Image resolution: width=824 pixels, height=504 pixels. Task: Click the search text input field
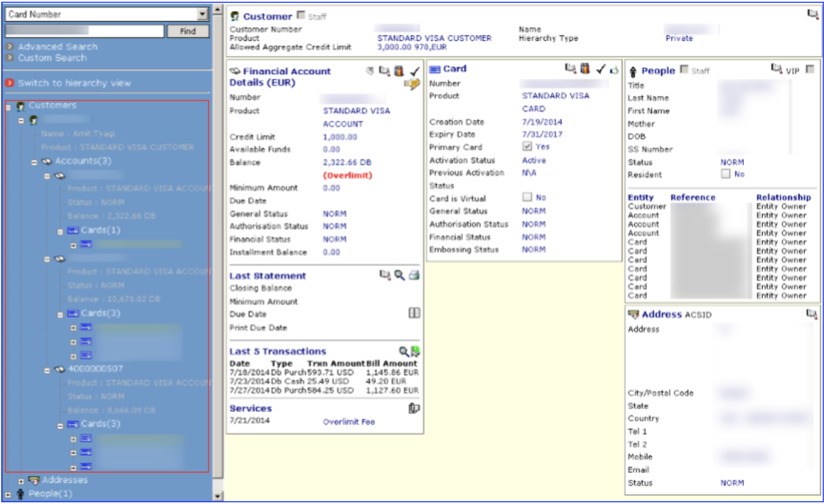coord(85,31)
